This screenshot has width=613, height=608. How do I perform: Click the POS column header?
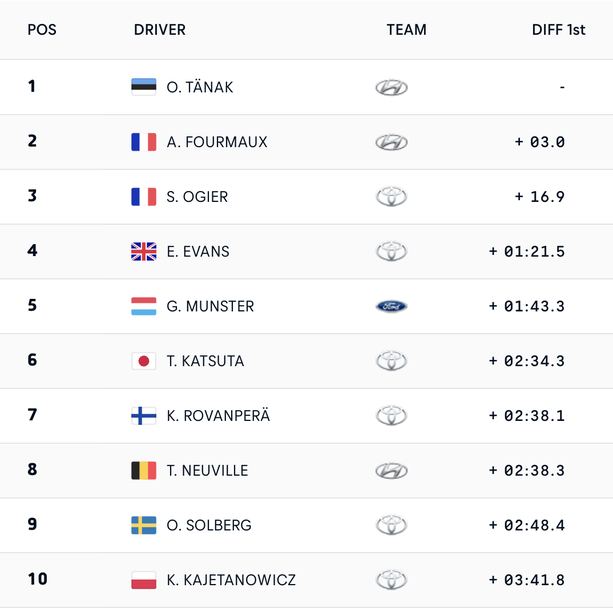click(x=42, y=30)
